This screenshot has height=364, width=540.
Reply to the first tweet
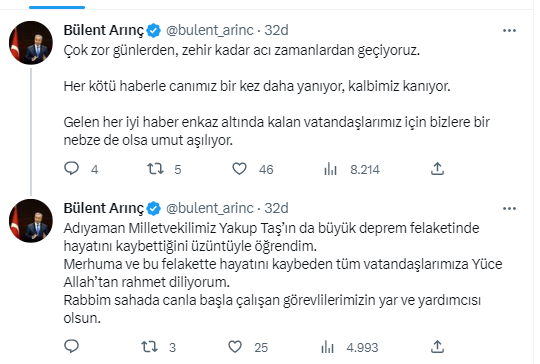72,169
